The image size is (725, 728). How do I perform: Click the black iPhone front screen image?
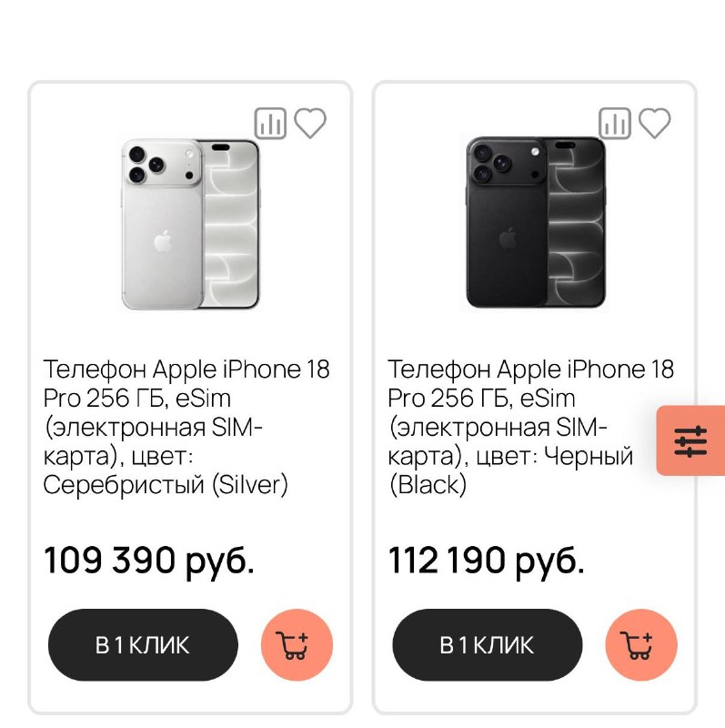coord(576,222)
